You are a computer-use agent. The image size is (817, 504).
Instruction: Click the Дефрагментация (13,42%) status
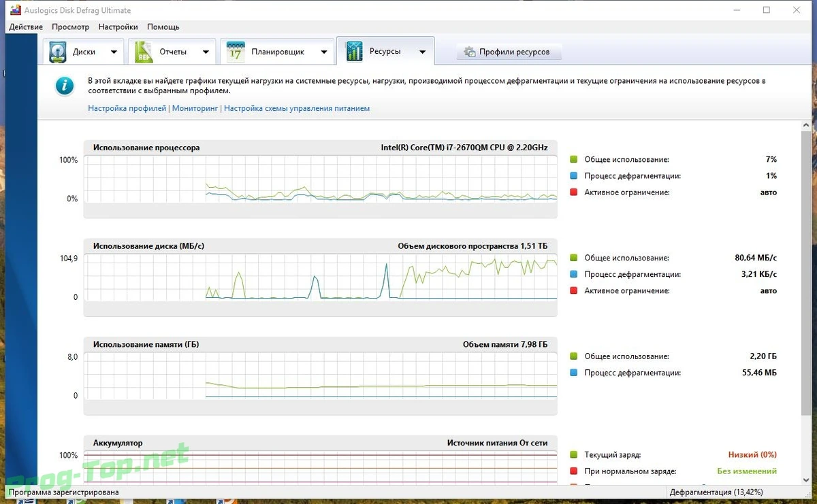pyautogui.click(x=716, y=492)
